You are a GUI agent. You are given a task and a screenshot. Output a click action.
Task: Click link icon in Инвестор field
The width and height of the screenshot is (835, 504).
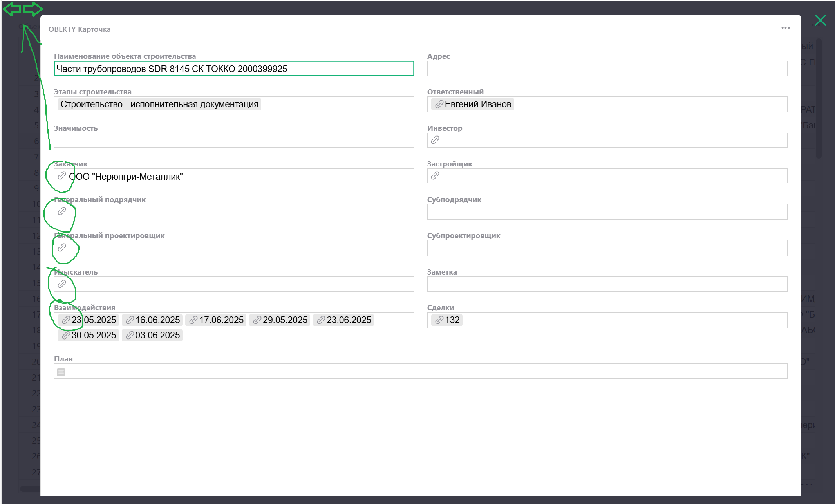pyautogui.click(x=435, y=140)
